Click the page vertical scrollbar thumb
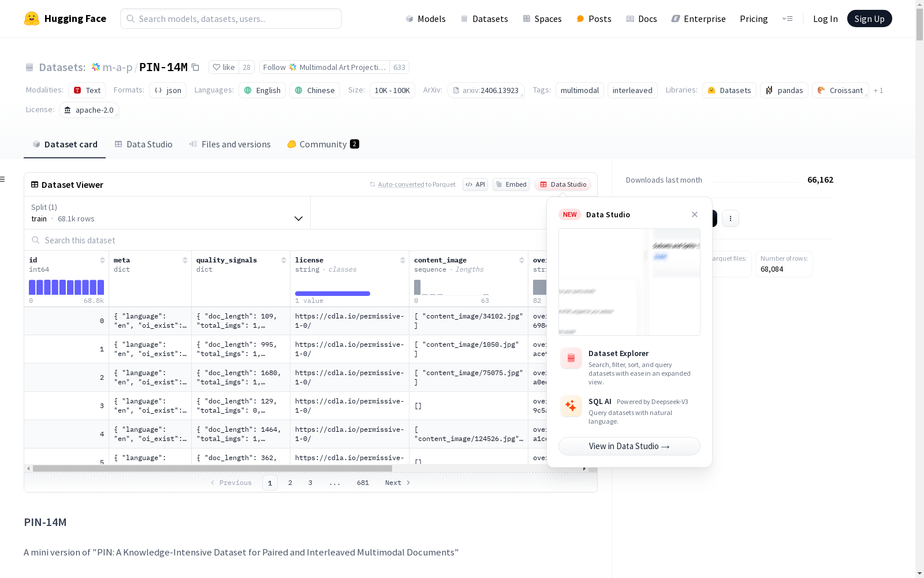 click(919, 24)
